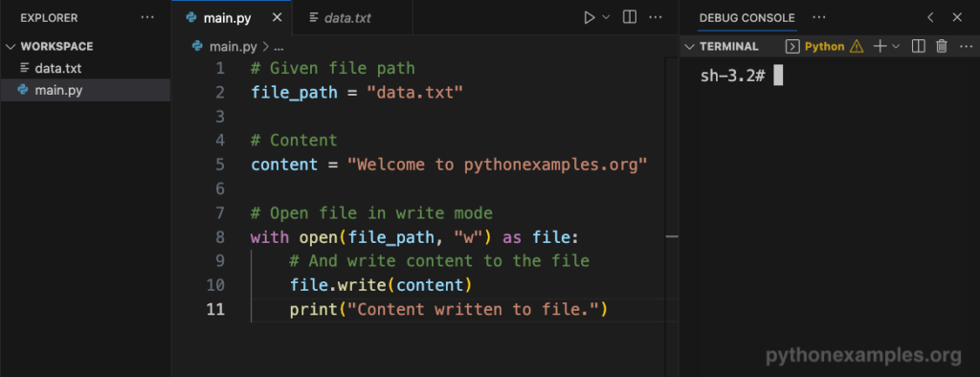The height and width of the screenshot is (377, 980).
Task: Click "Content written to file." string
Action: click(473, 309)
